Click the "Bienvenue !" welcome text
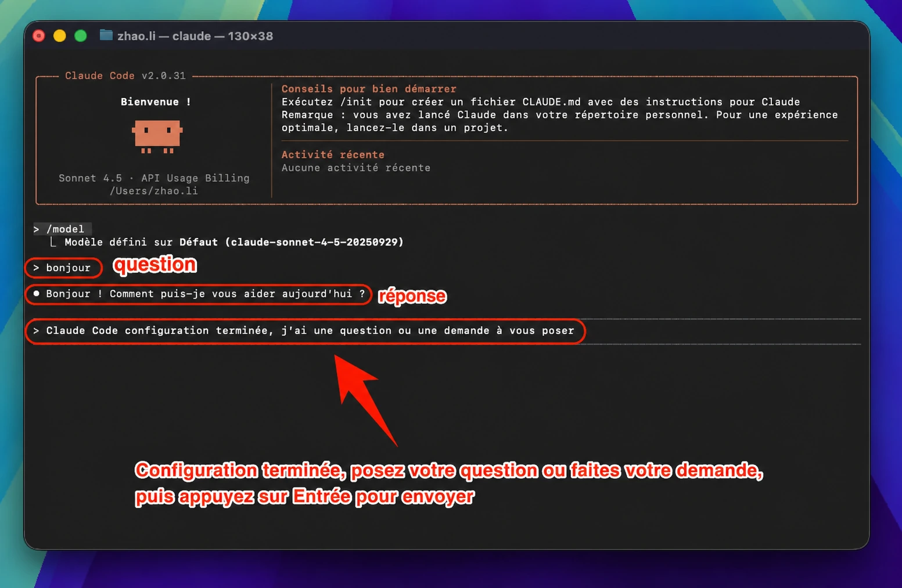The height and width of the screenshot is (588, 902). click(x=156, y=102)
